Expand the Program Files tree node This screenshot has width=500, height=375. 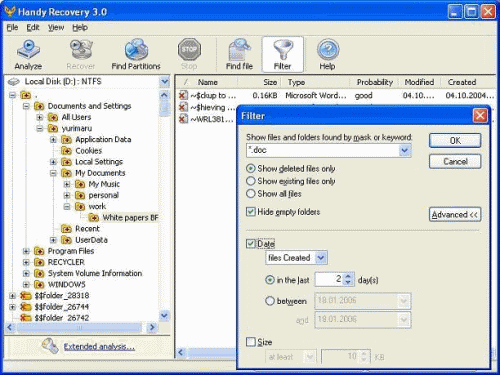[x=26, y=251]
